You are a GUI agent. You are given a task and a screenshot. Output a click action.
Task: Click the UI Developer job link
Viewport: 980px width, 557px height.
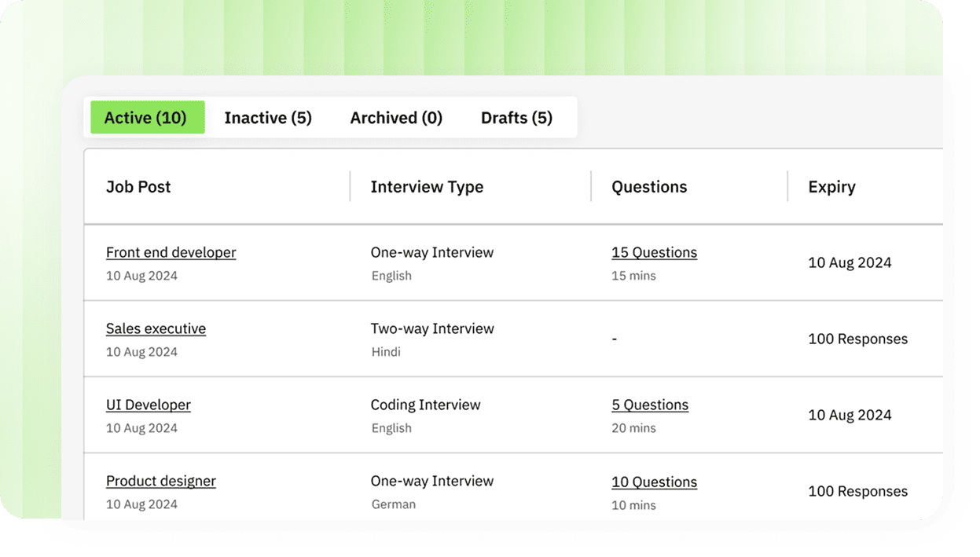(148, 405)
